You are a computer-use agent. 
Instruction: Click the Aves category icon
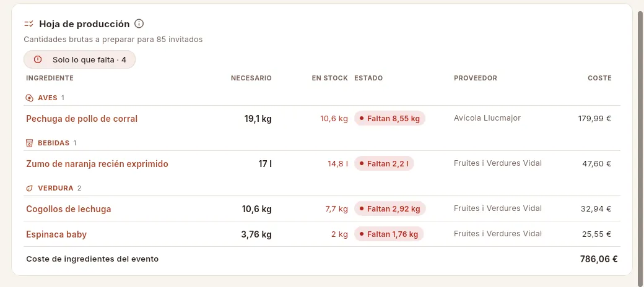coord(29,98)
